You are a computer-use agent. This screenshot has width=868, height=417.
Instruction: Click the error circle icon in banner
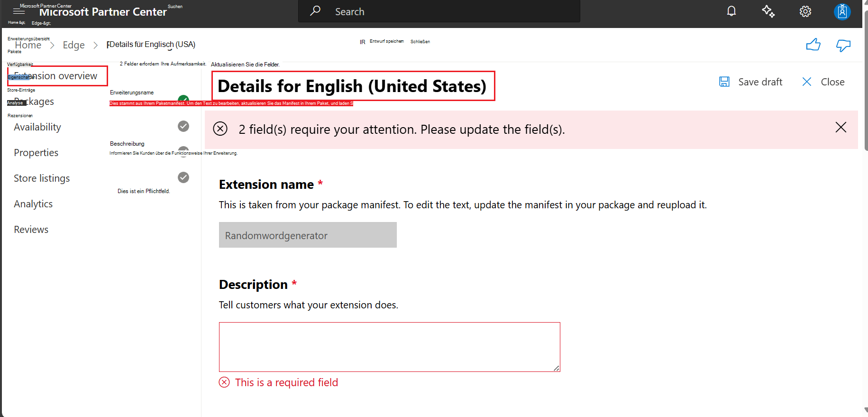[220, 129]
